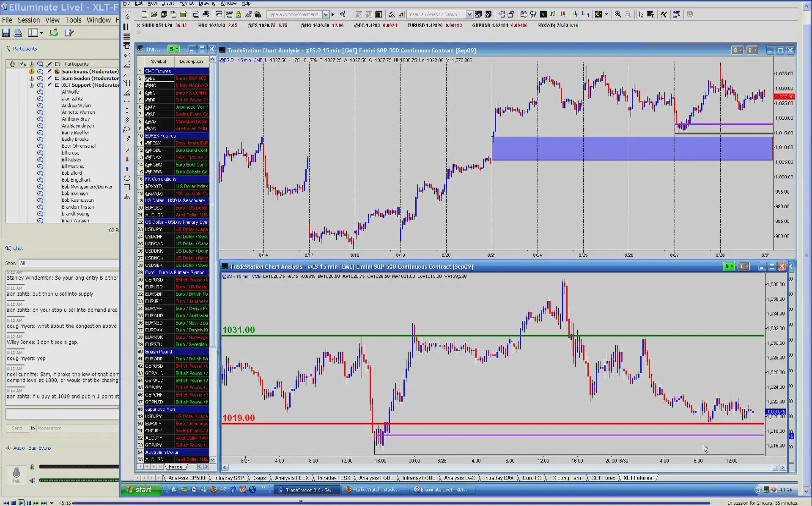Image resolution: width=812 pixels, height=506 pixels.
Task: Open the I dropdown in top chart title
Action: [x=752, y=50]
